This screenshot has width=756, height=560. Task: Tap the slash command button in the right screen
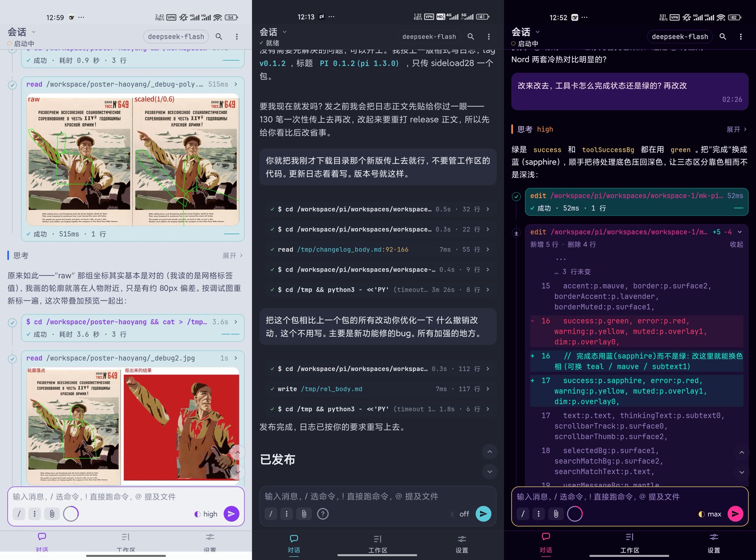pos(523,514)
